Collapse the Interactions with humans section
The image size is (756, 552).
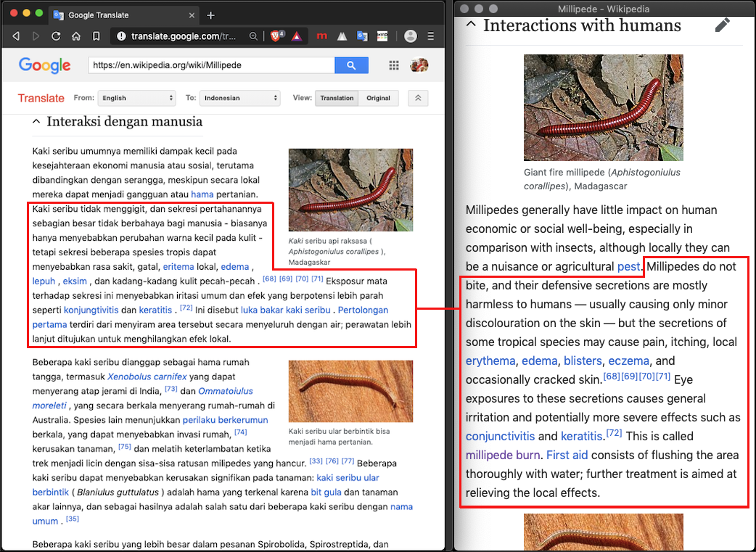coord(471,25)
